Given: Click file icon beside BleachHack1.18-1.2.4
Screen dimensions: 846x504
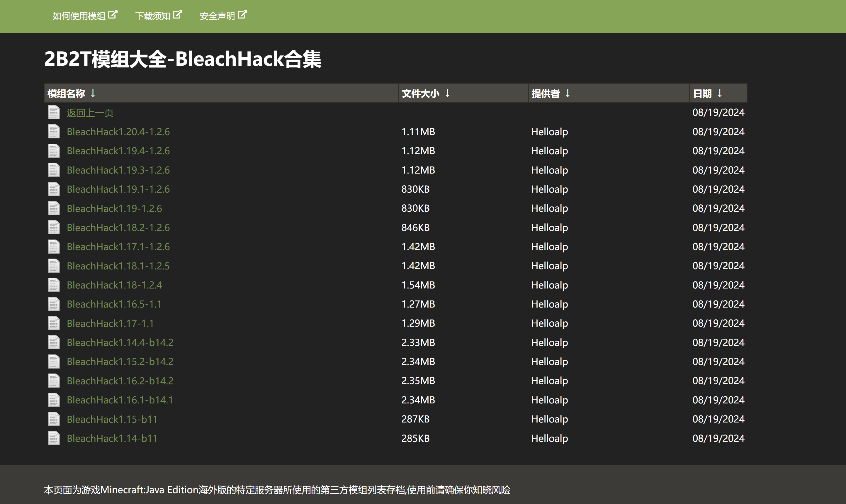Looking at the screenshot, I should tap(54, 285).
